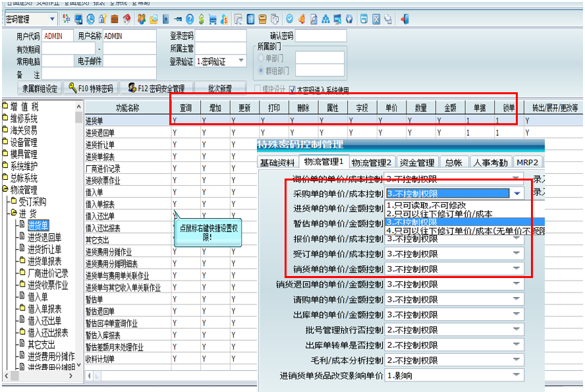Click the shopping cart toolbar icon
Screen dimensions: 585x392
213,18
